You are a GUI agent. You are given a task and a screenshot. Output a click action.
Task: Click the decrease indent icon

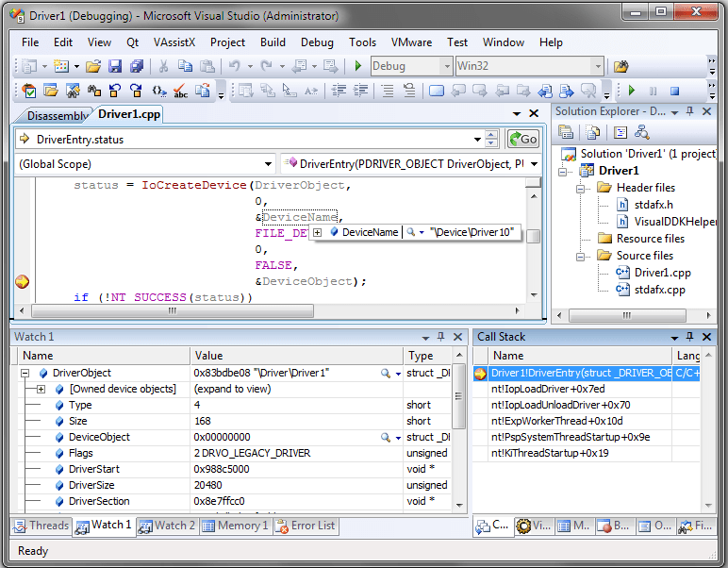tap(339, 91)
